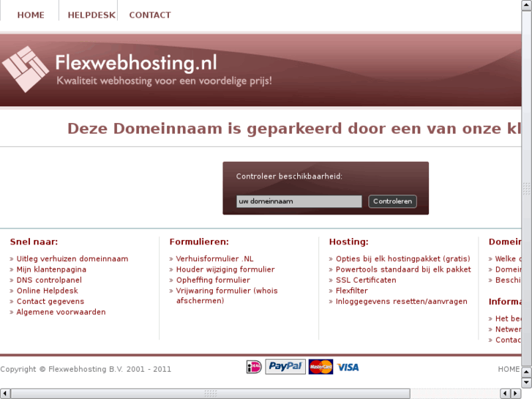Open the CONTACT menu item
Viewport: 532px width, 399px height.
[x=149, y=15]
